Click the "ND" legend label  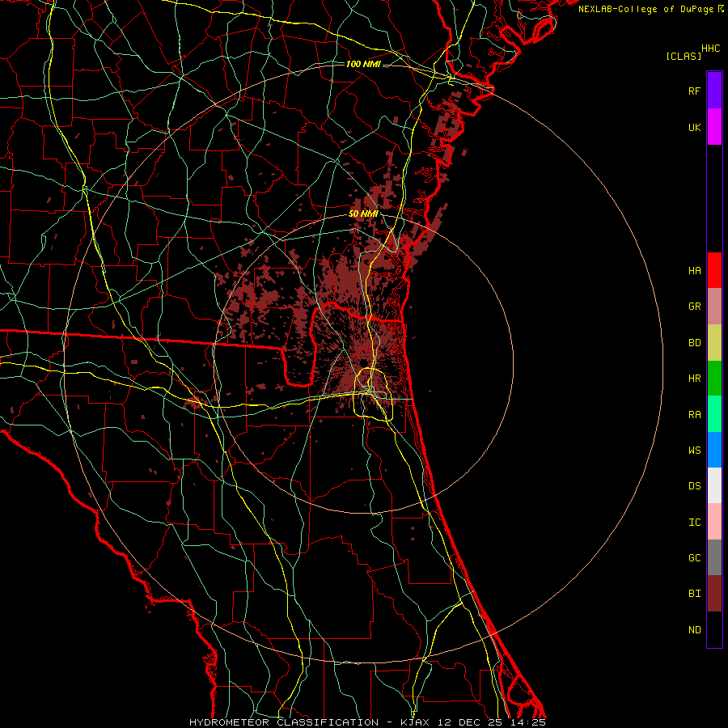pos(694,630)
